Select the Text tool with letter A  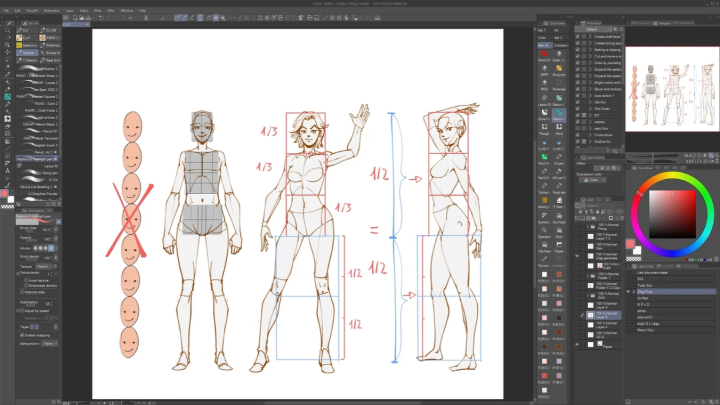pos(7,171)
